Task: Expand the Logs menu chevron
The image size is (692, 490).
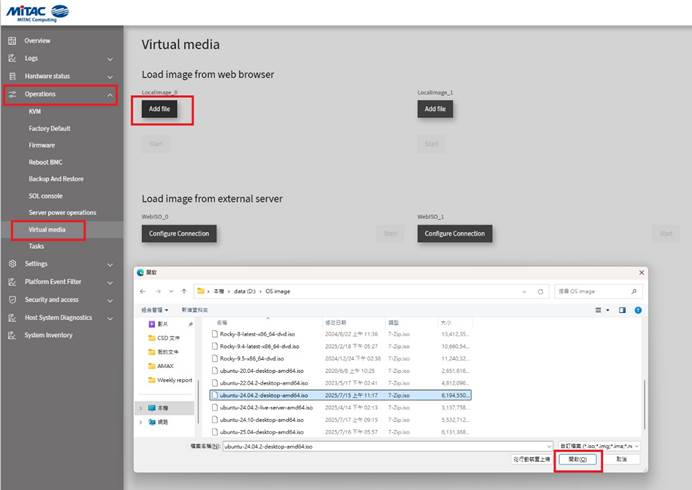Action: coord(110,59)
